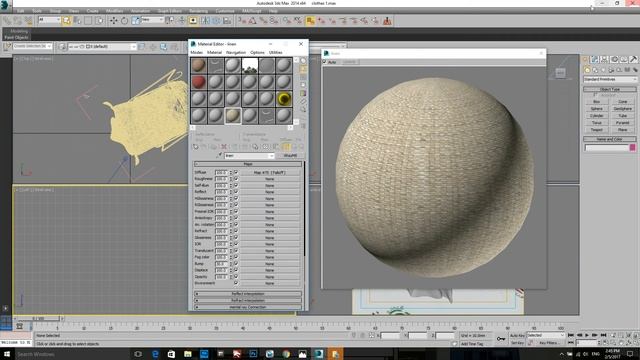
Task: Click Material ID Channel icon
Action: pos(265,147)
